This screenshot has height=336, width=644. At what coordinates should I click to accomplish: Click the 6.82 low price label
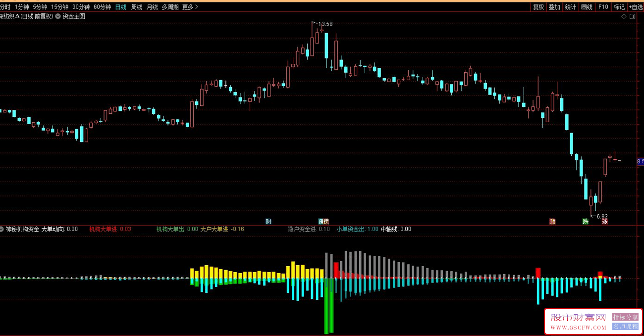(x=602, y=216)
